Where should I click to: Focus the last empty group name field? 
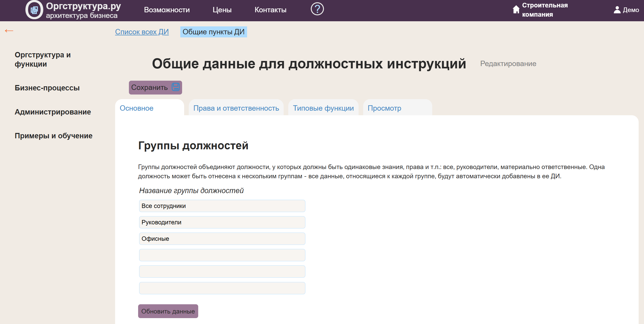[x=222, y=288]
